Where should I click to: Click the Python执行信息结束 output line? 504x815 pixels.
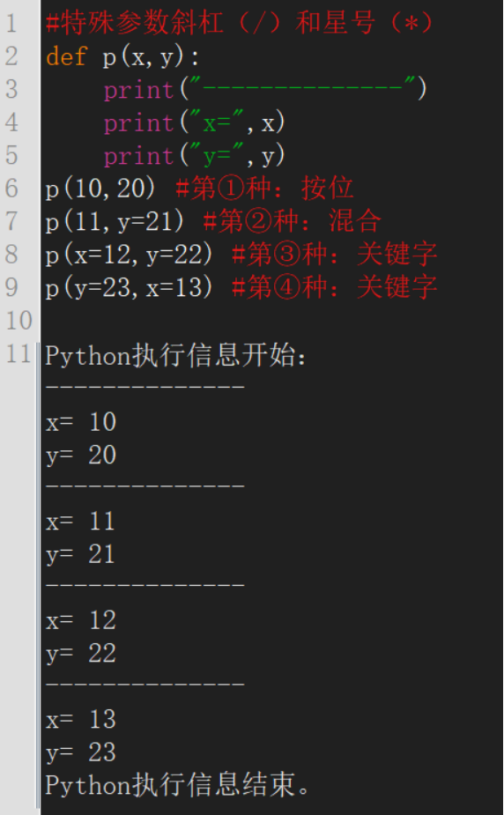tap(178, 785)
